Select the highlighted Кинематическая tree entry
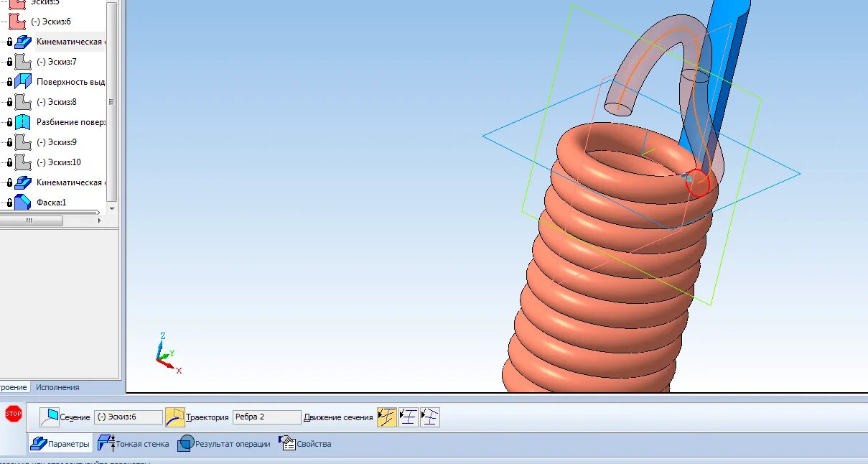Viewport: 868px width, 464px height. (71, 42)
